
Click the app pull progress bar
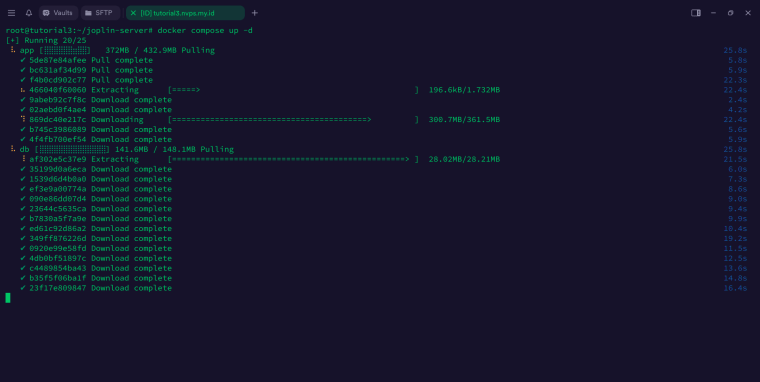tap(65, 50)
